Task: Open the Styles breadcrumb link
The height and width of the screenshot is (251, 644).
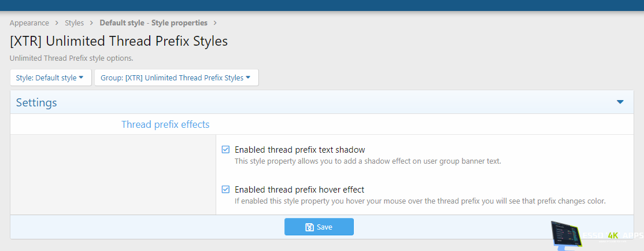Action: [x=74, y=23]
